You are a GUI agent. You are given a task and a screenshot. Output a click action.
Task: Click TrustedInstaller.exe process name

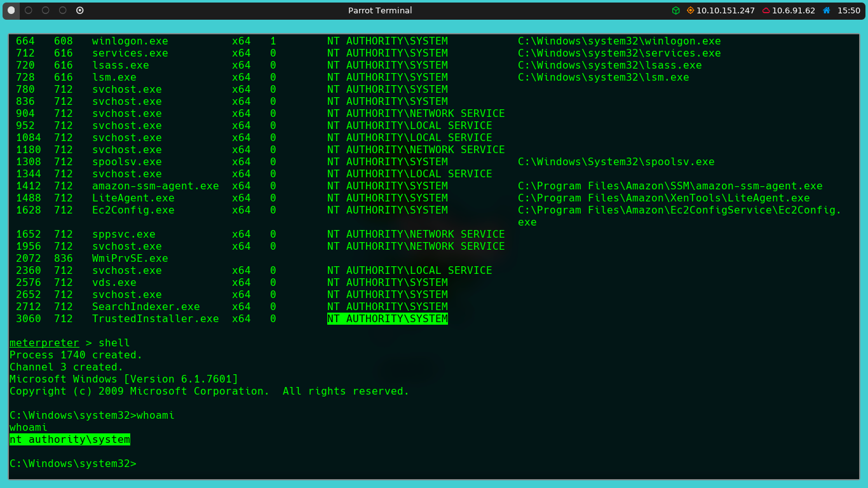point(156,319)
